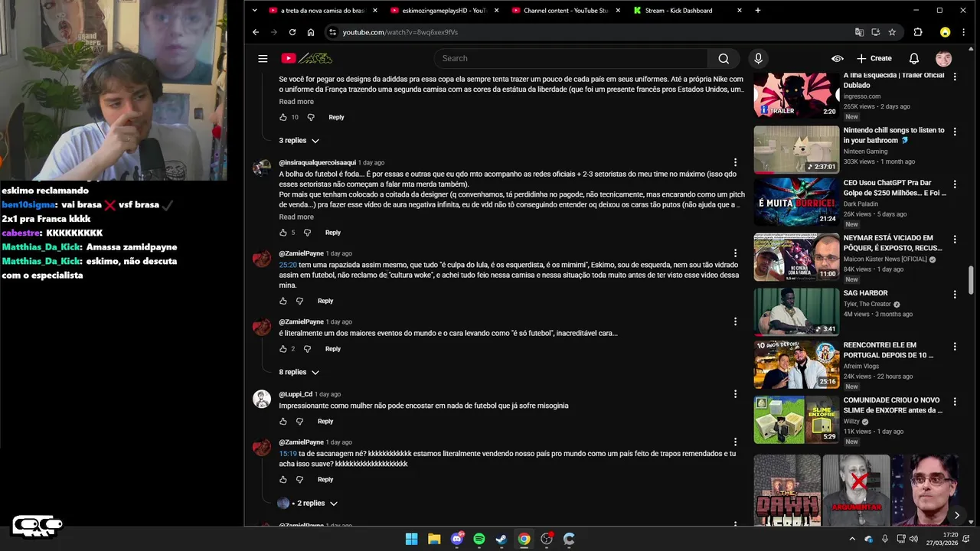Jump to timestamp 15:19 link
This screenshot has width=980, height=551.
coord(288,454)
